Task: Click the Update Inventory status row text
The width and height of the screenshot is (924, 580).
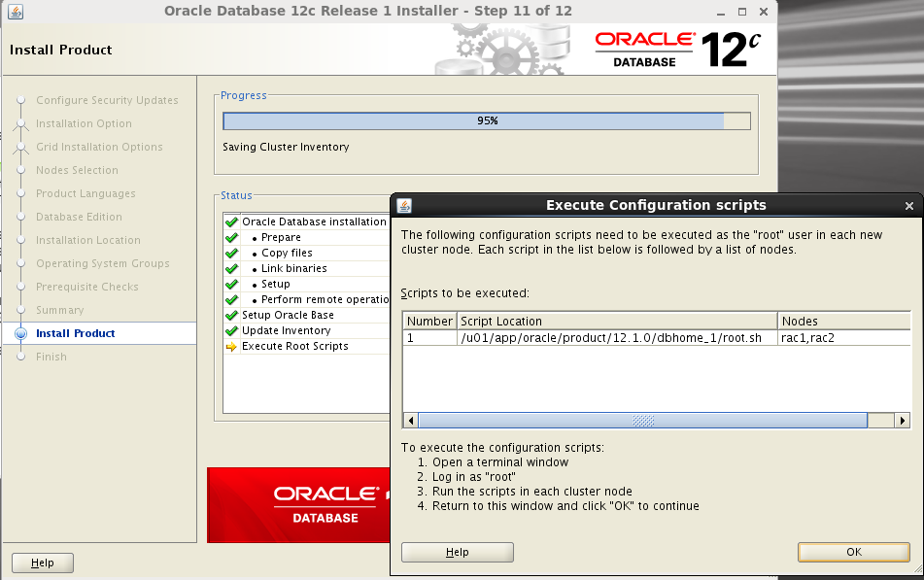Action: (x=286, y=330)
